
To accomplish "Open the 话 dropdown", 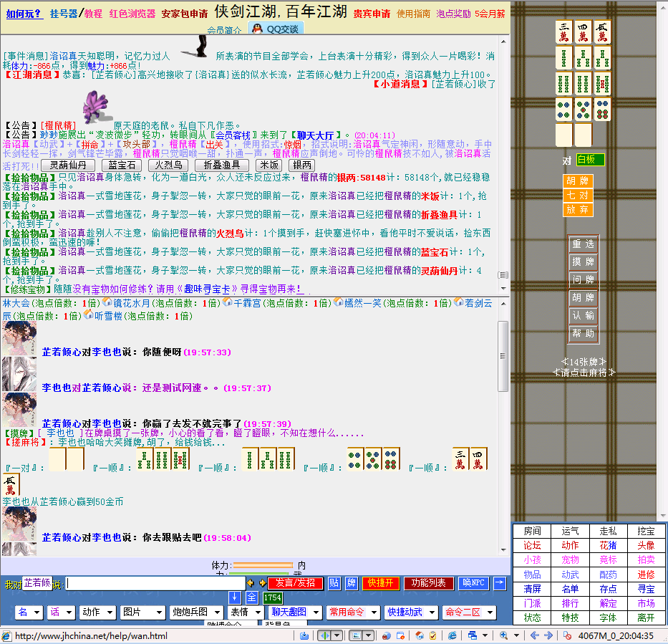I will click(61, 612).
